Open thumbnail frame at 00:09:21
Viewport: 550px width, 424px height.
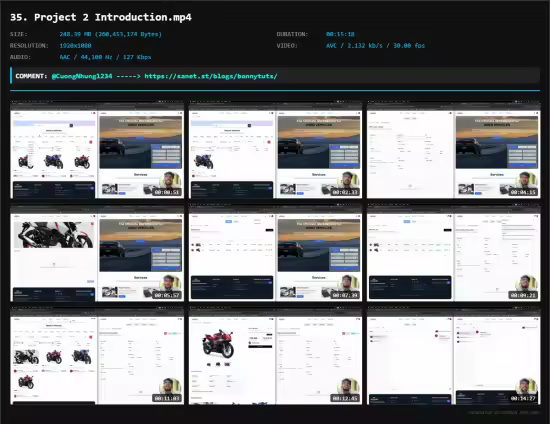point(454,253)
